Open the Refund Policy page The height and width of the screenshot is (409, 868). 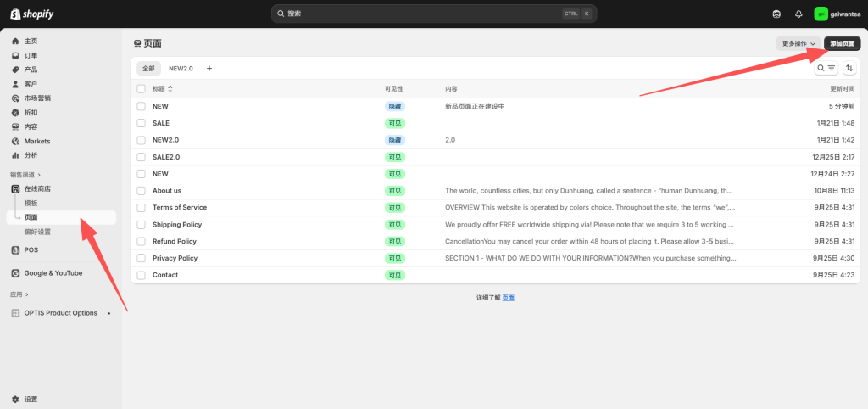click(175, 241)
